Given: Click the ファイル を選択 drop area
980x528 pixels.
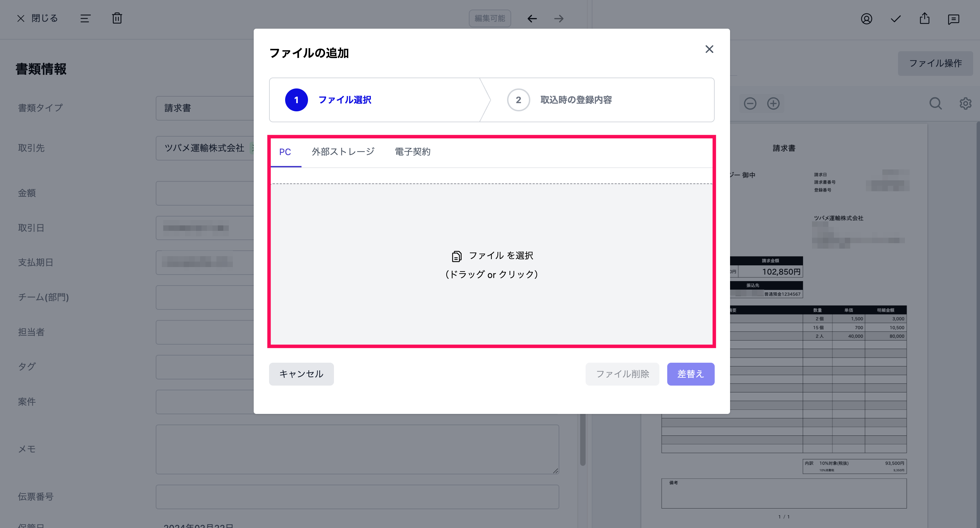Looking at the screenshot, I should click(x=491, y=265).
